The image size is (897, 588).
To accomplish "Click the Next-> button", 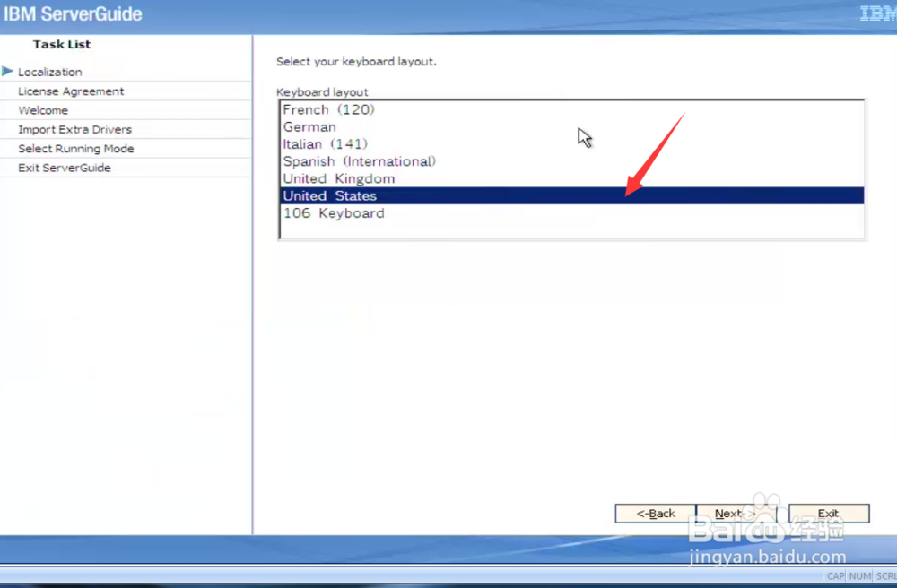I will pyautogui.click(x=736, y=513).
